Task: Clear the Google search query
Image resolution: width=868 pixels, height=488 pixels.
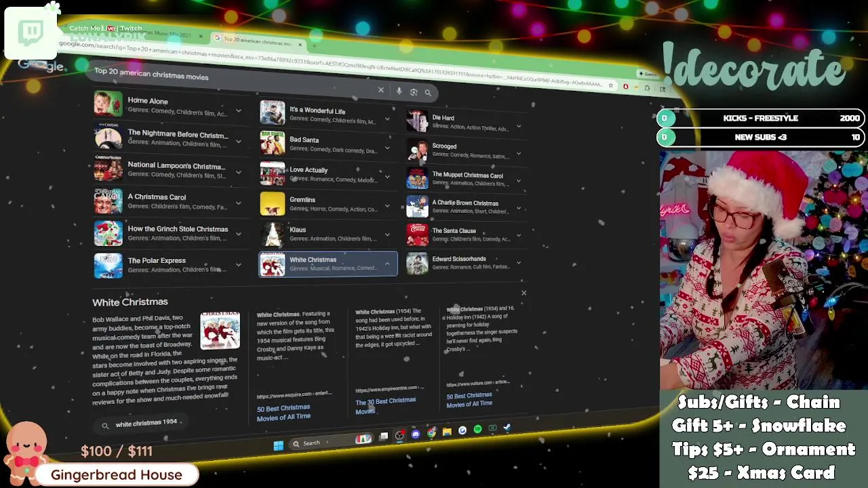Action: point(380,90)
